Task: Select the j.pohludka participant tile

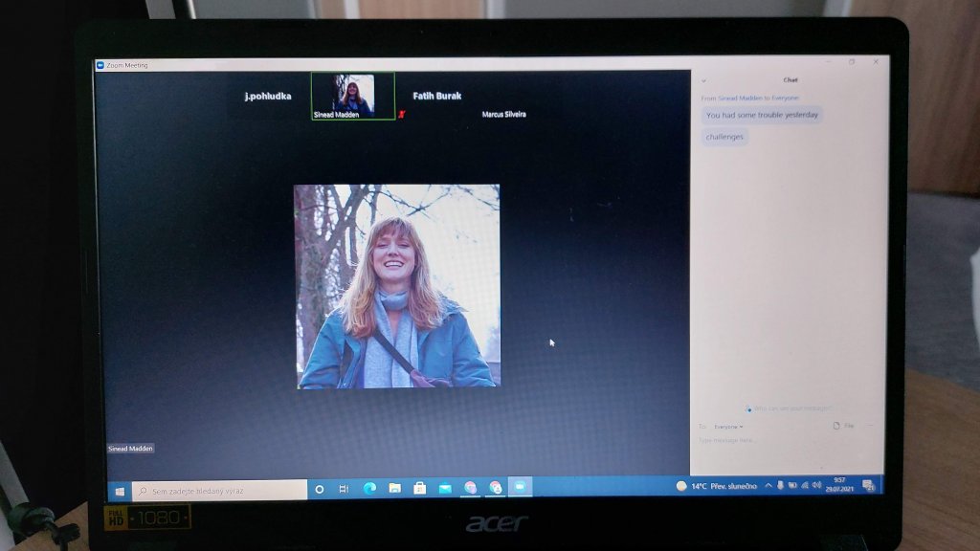Action: (268, 97)
